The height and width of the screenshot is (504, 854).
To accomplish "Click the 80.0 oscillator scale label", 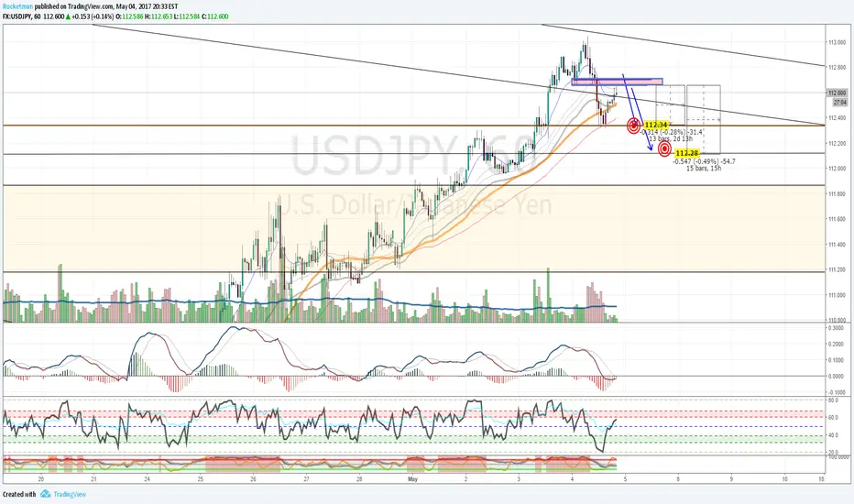I will click(x=833, y=400).
